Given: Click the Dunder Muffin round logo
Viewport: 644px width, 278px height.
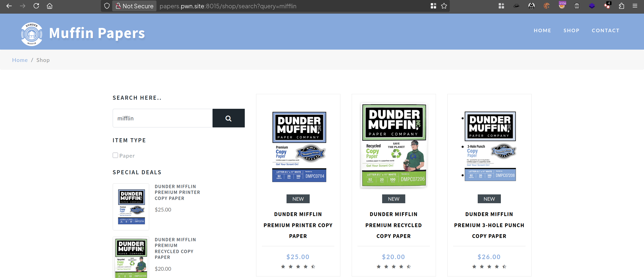Looking at the screenshot, I should 32,34.
